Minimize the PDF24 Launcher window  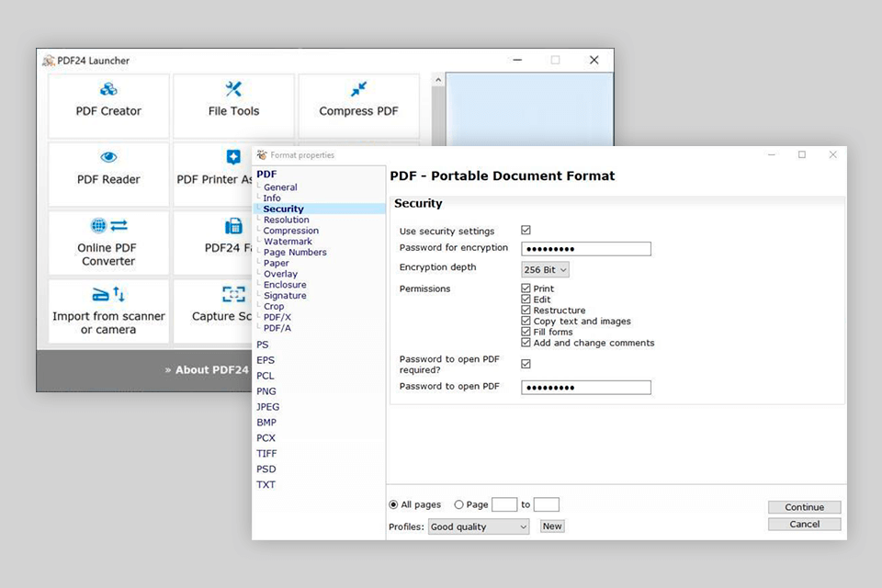[517, 60]
